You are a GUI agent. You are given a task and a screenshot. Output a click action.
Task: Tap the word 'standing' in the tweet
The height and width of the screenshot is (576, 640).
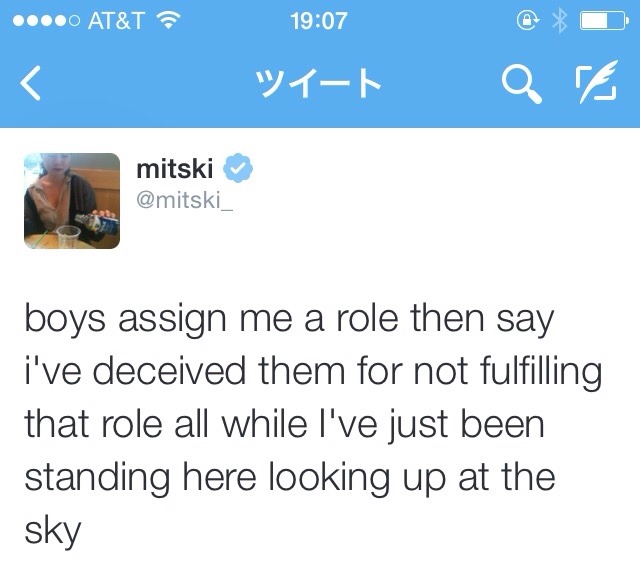pyautogui.click(x=98, y=477)
